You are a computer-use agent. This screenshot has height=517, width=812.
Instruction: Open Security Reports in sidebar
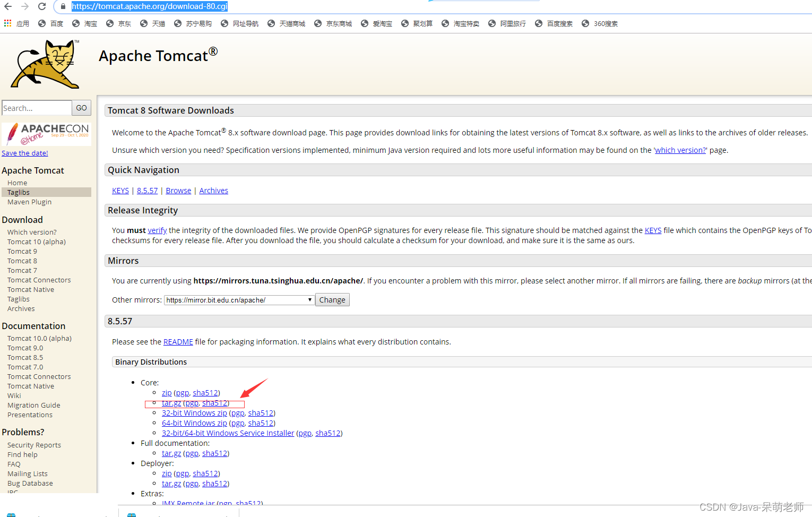click(x=34, y=445)
